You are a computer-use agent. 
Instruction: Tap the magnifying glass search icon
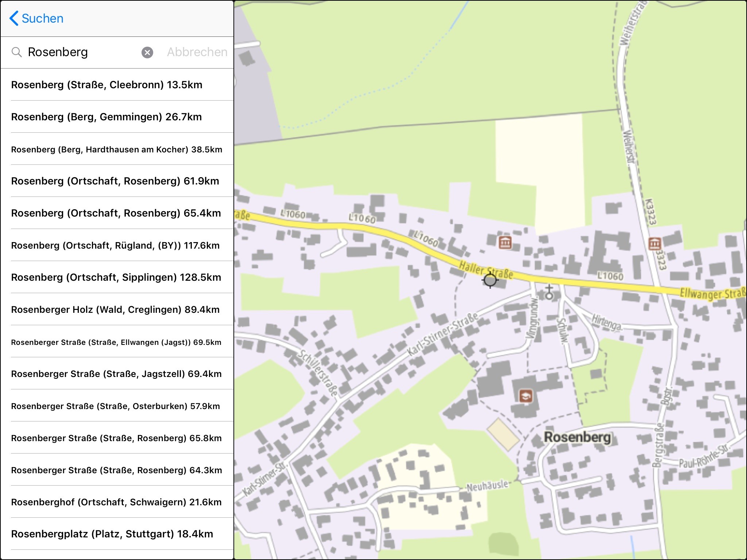point(16,52)
